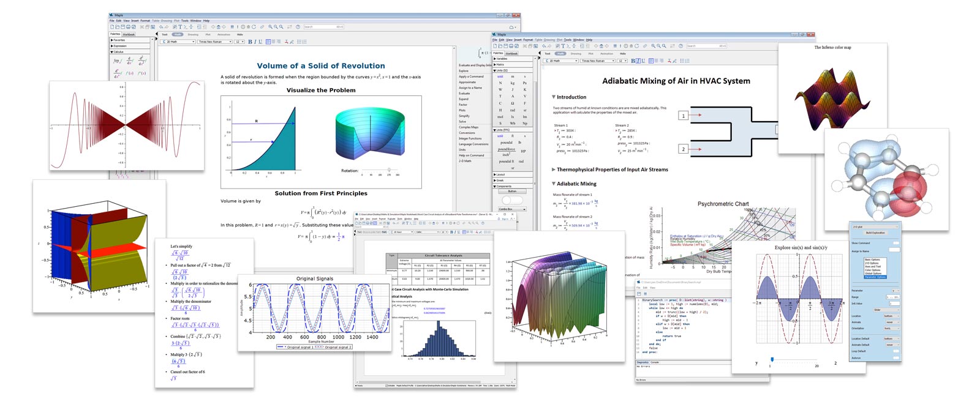Screen dimensions: 980x410
Task: Click the Italic icon in HVAC worksheet toolbar
Action: pyautogui.click(x=638, y=61)
